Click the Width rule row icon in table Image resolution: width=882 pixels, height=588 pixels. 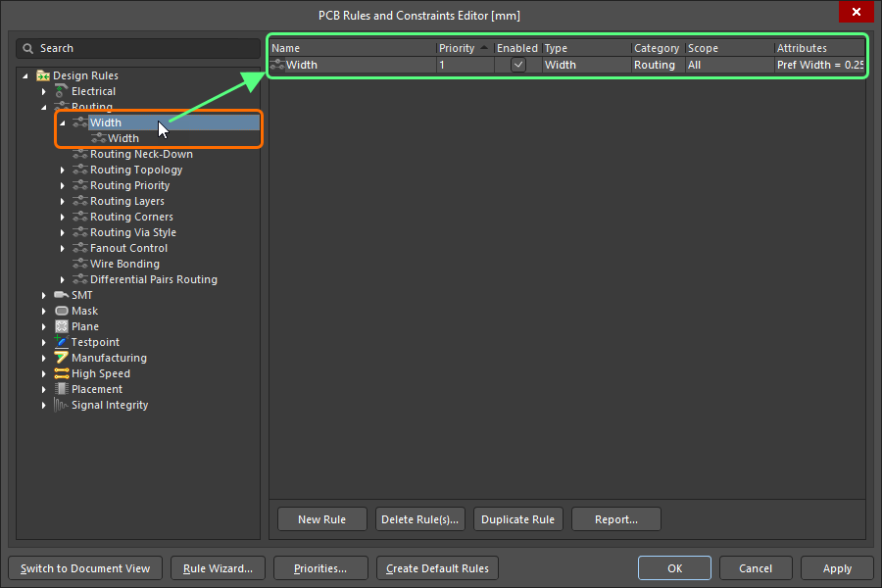[x=277, y=65]
